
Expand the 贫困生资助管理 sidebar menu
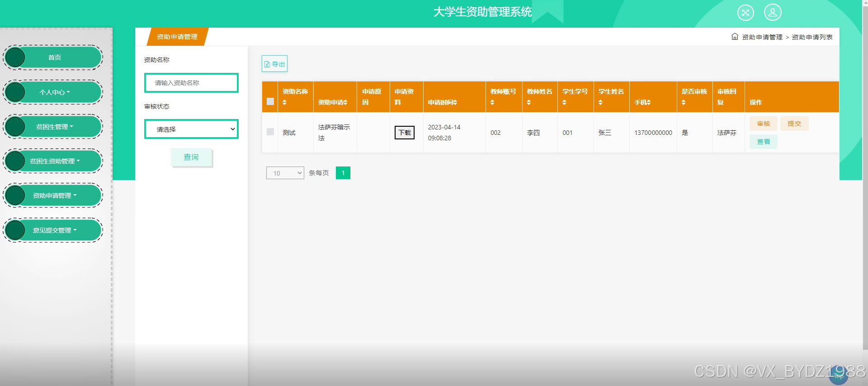tap(53, 161)
